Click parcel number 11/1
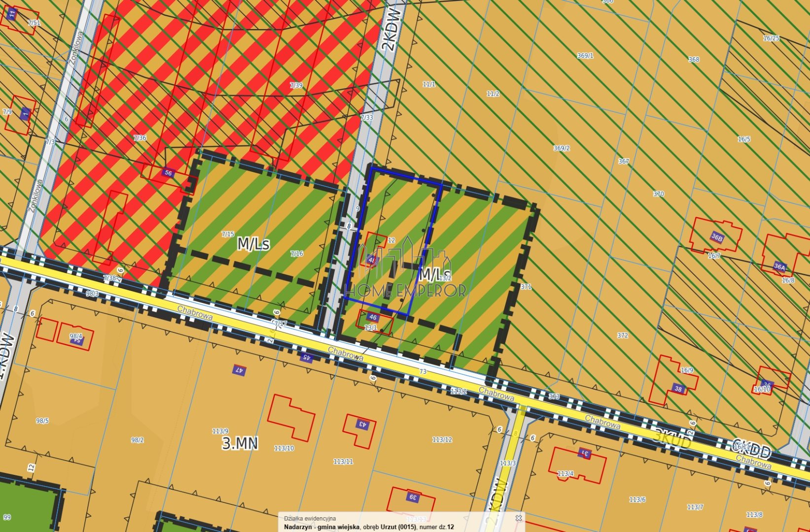 coord(429,84)
